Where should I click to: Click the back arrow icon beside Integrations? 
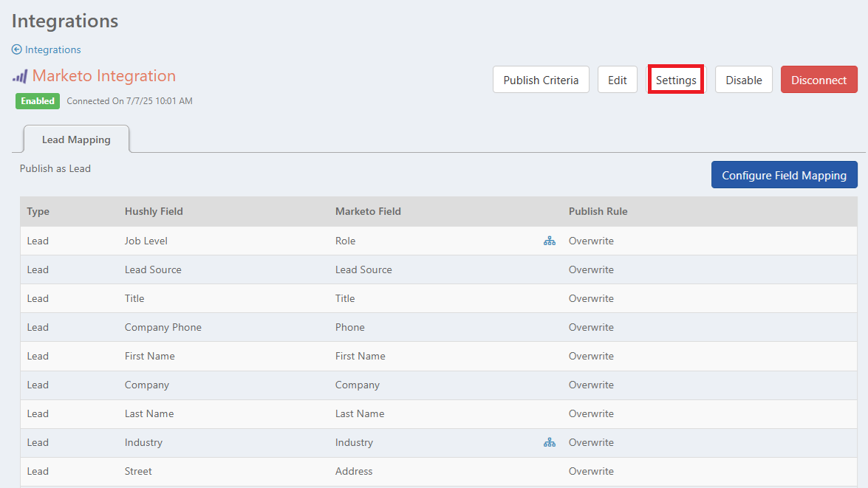coord(16,49)
